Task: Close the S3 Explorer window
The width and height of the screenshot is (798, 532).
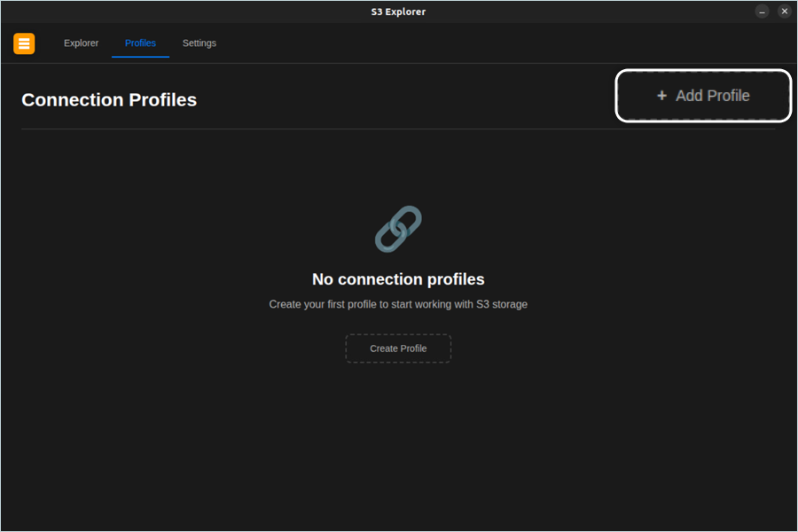Action: point(784,12)
